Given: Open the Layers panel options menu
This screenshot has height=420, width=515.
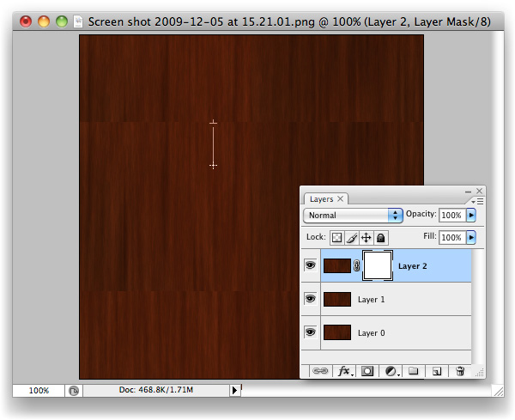Looking at the screenshot, I should click(x=479, y=200).
